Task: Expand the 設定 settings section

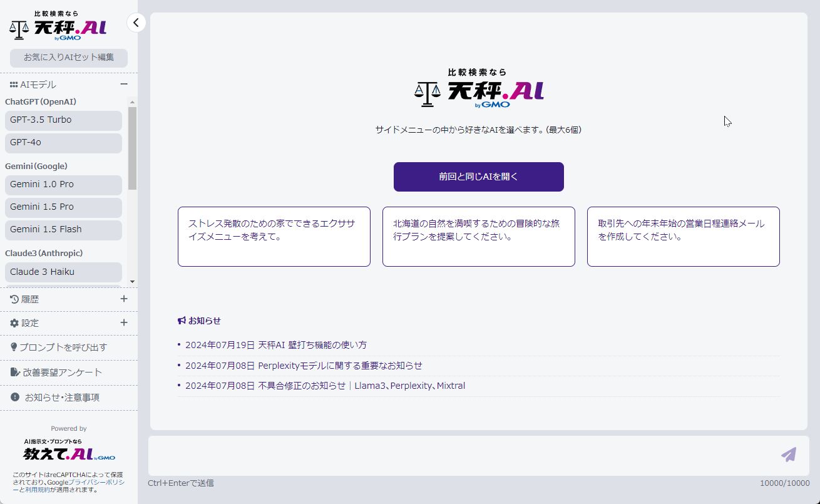Action: point(124,323)
